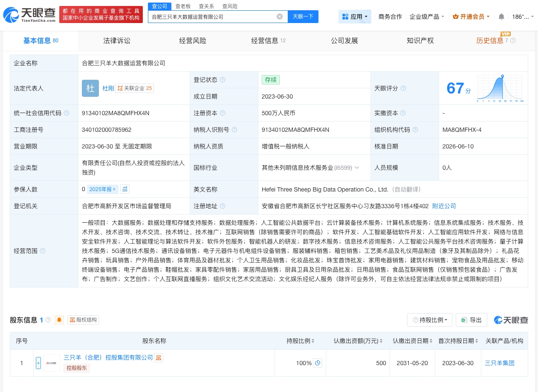Select the 查风险 search tab
The width and height of the screenshot is (538, 392).
230,6
